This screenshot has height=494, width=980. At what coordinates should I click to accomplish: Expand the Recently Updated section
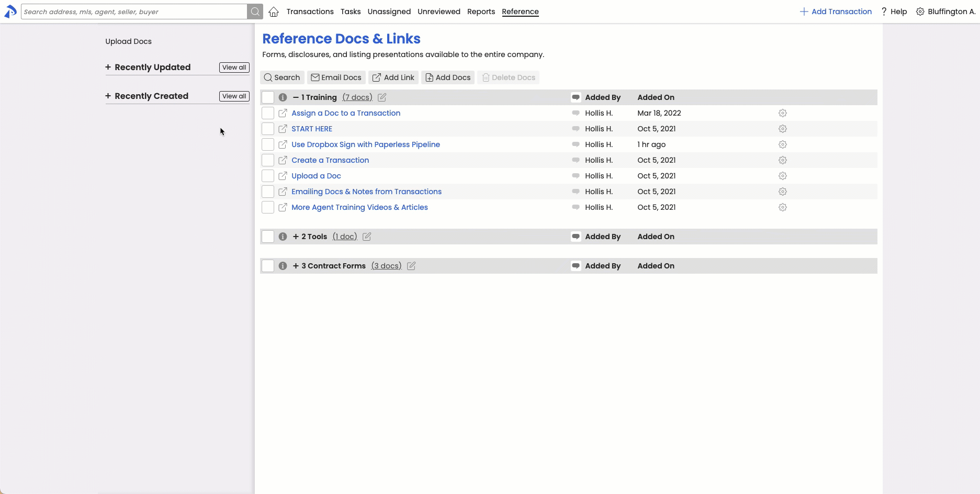[x=108, y=67]
